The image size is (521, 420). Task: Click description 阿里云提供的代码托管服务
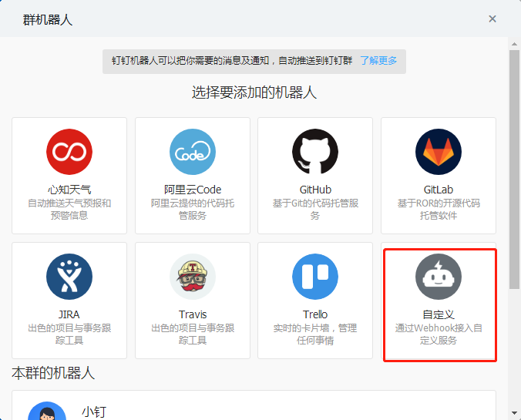pyautogui.click(x=193, y=210)
